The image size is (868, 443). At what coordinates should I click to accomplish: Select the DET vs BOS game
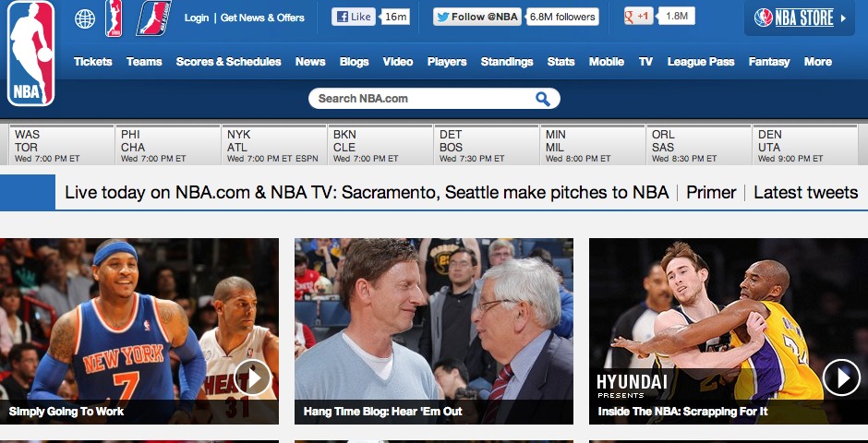487,145
